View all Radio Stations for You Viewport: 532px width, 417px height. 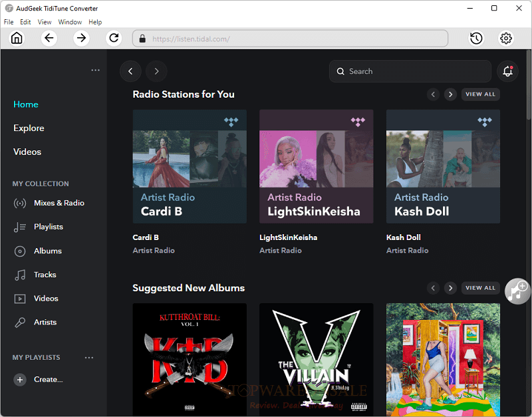(x=480, y=94)
